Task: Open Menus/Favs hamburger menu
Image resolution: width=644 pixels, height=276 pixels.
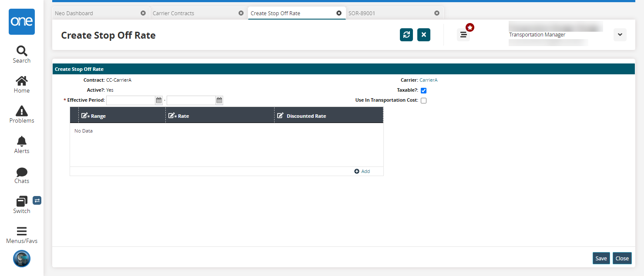Action: [x=22, y=235]
